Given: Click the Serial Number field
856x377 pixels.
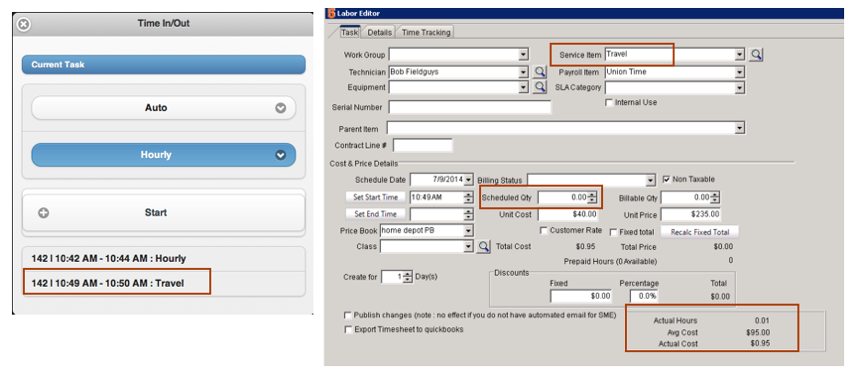Looking at the screenshot, I should coord(469,107).
